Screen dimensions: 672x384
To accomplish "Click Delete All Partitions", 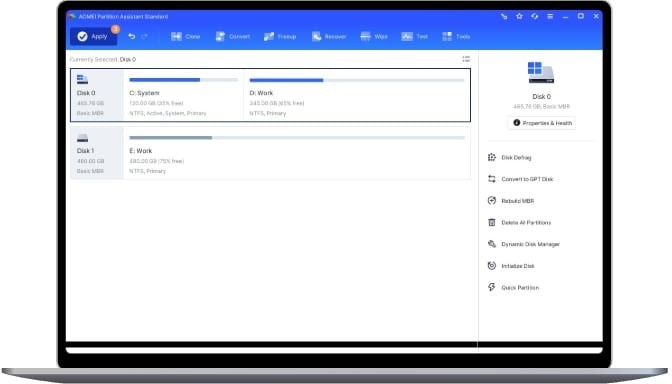I will pos(519,222).
